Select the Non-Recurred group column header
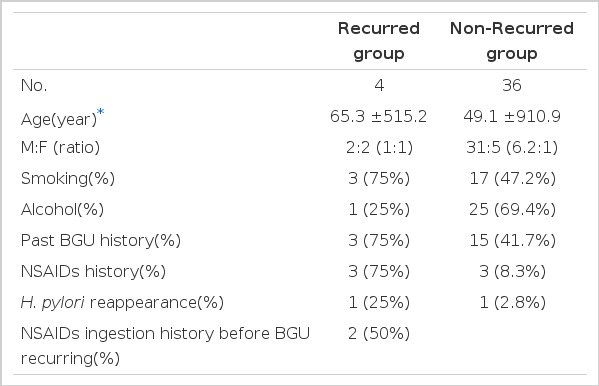This screenshot has height=386, width=599. point(512,41)
